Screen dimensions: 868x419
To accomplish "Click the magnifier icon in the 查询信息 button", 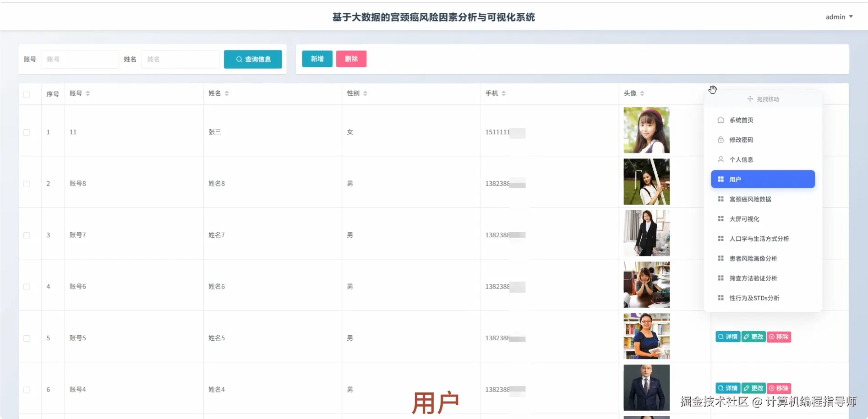I will (x=239, y=59).
